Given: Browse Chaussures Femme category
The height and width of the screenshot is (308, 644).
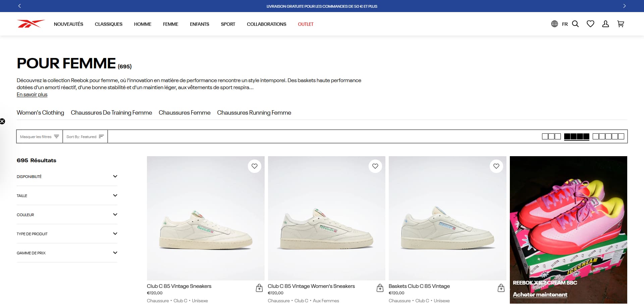Looking at the screenshot, I should pos(184,113).
